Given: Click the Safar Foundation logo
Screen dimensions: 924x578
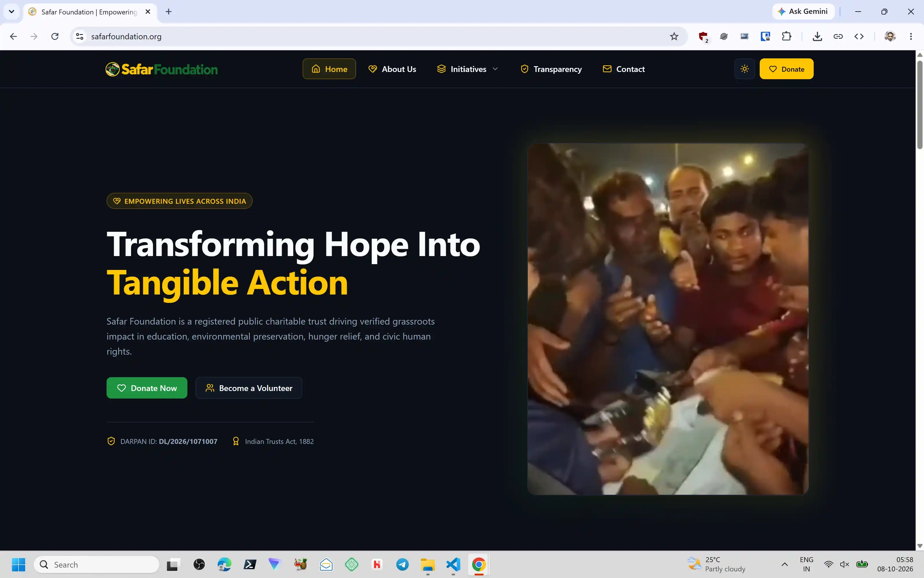Looking at the screenshot, I should click(161, 69).
